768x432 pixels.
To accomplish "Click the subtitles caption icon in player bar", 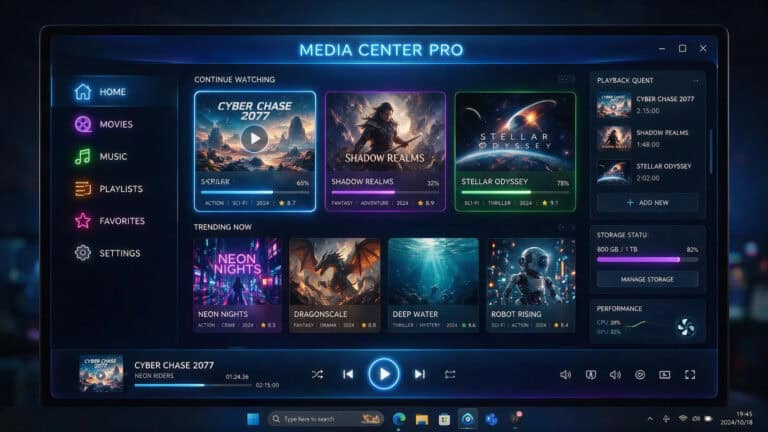I will [x=591, y=375].
